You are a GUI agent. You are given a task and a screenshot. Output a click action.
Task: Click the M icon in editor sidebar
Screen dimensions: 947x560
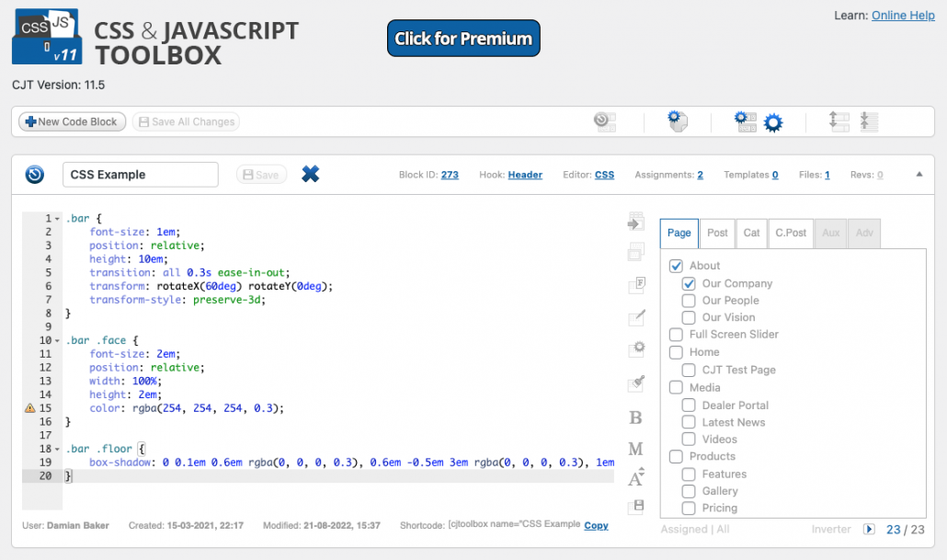tap(635, 449)
